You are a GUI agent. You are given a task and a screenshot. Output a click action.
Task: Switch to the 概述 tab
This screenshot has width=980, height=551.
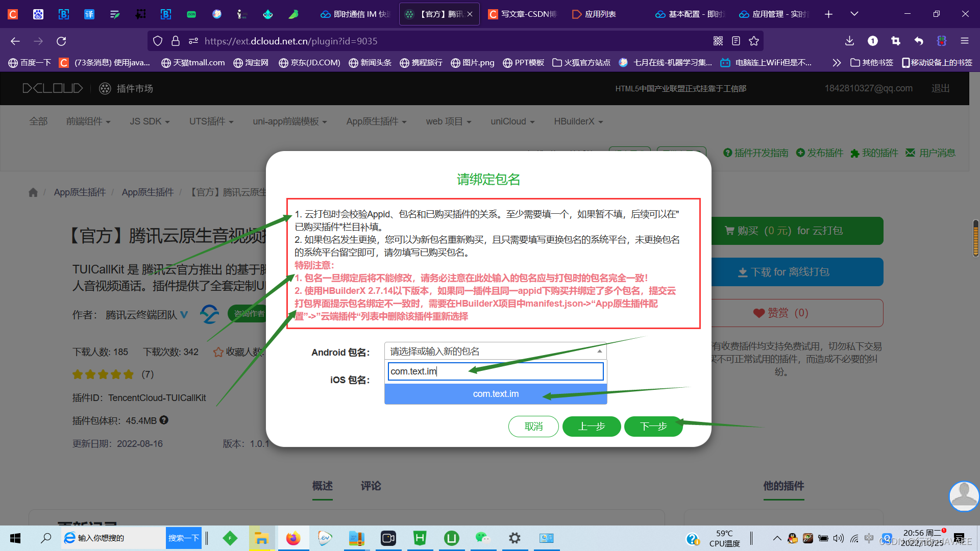pos(322,486)
